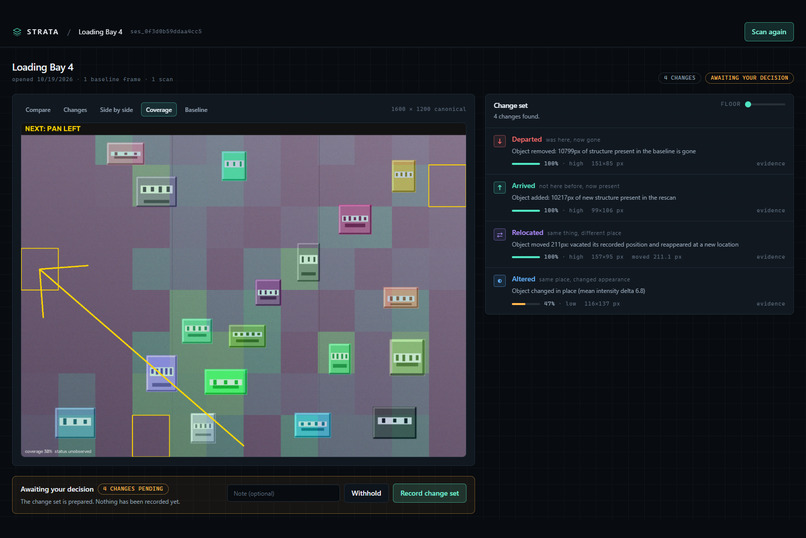Click the session ID text in header
This screenshot has width=806, height=538.
pyautogui.click(x=166, y=31)
